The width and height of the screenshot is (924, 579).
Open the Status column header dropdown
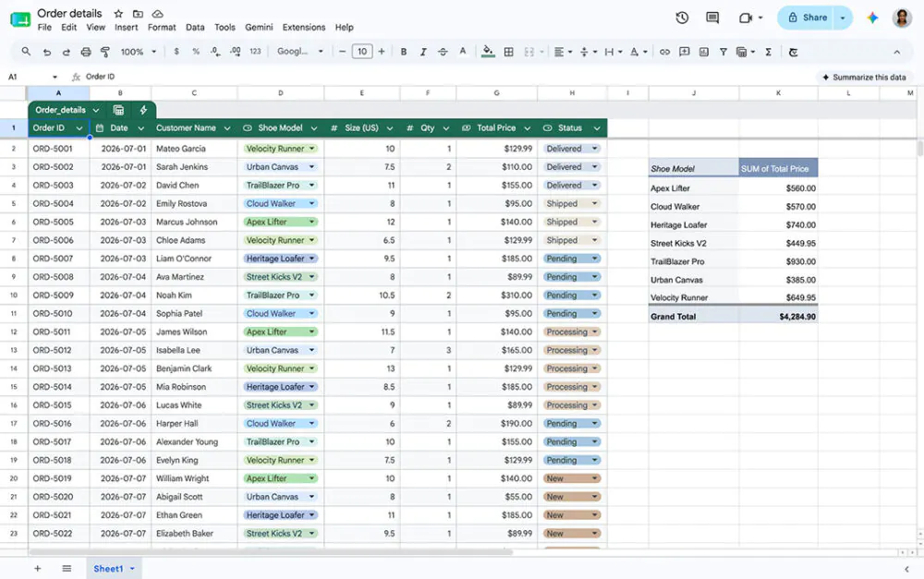(597, 128)
